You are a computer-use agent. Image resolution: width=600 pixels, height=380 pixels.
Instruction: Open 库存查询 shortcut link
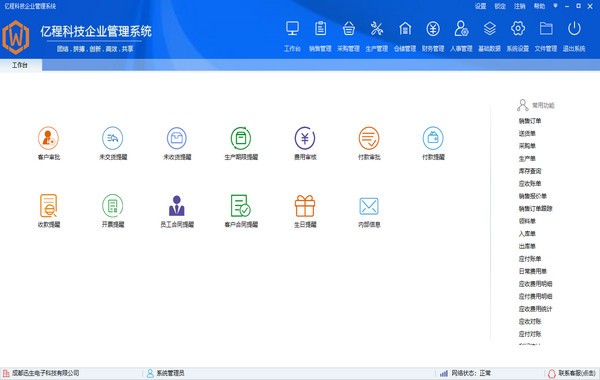(x=530, y=171)
